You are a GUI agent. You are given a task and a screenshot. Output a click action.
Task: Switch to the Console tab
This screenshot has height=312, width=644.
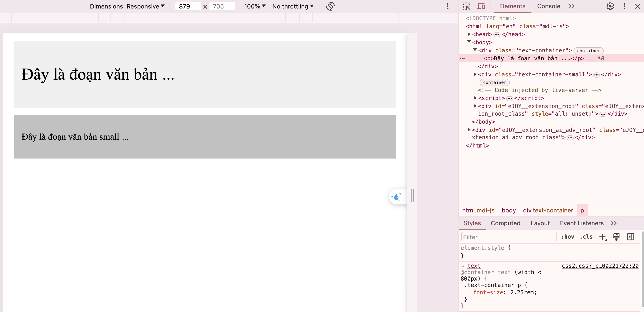[x=548, y=6]
